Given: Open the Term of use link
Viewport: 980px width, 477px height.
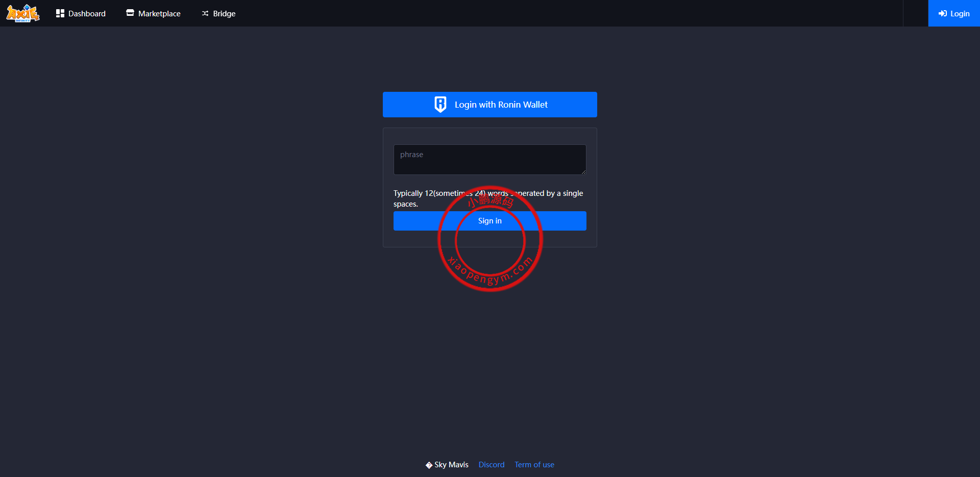Looking at the screenshot, I should (534, 465).
